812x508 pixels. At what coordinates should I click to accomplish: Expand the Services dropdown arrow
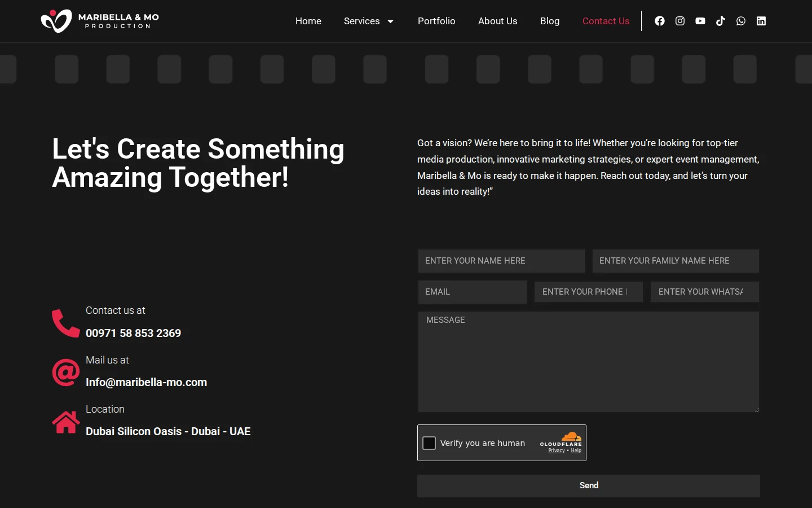pos(390,21)
